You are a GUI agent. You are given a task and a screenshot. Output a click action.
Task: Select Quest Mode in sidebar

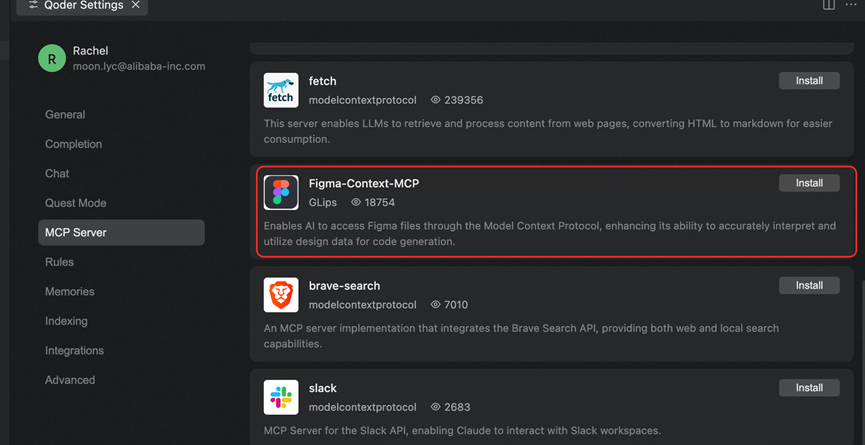coord(76,203)
